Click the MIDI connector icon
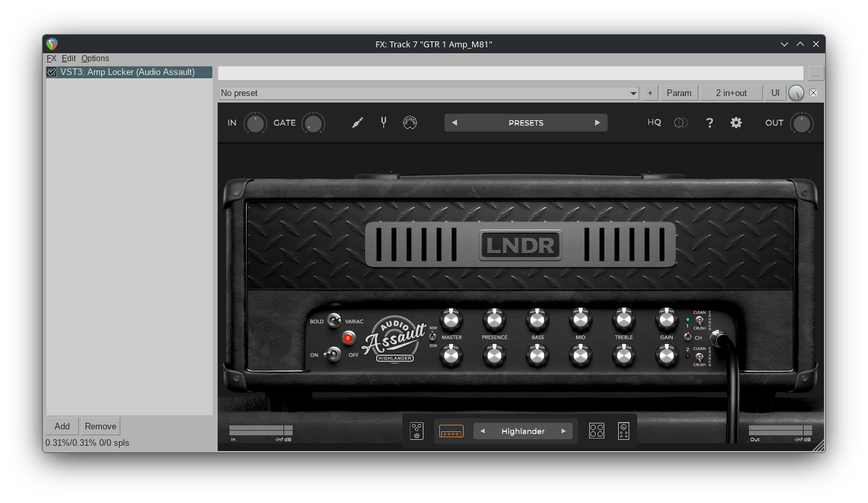868x503 pixels. tap(410, 123)
